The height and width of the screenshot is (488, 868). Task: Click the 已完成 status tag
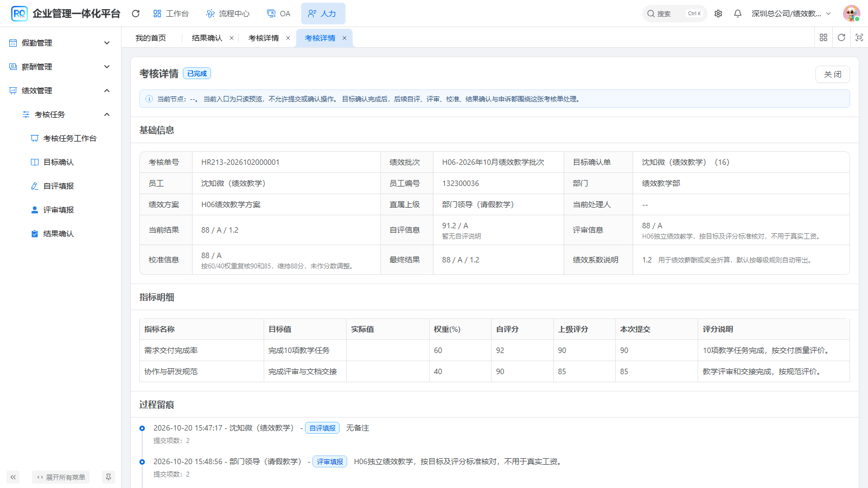197,74
